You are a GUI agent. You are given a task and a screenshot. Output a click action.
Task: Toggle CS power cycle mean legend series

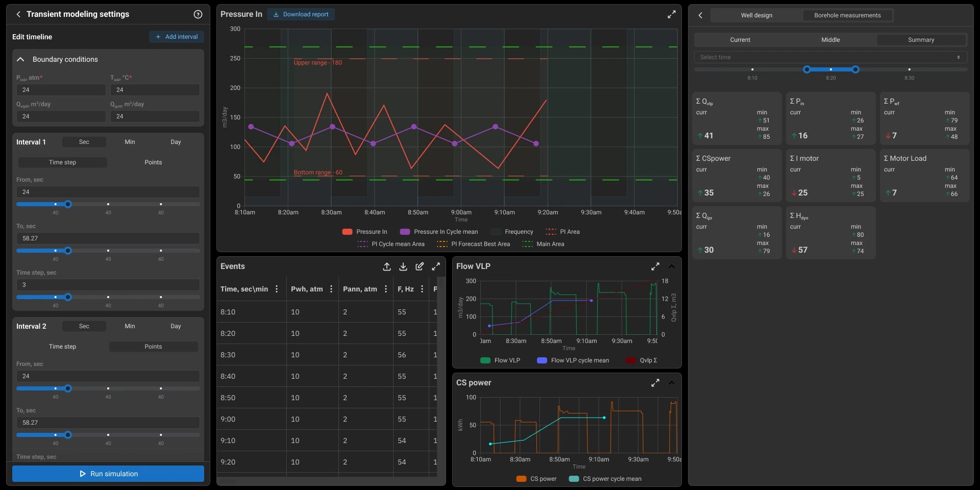tap(605, 479)
